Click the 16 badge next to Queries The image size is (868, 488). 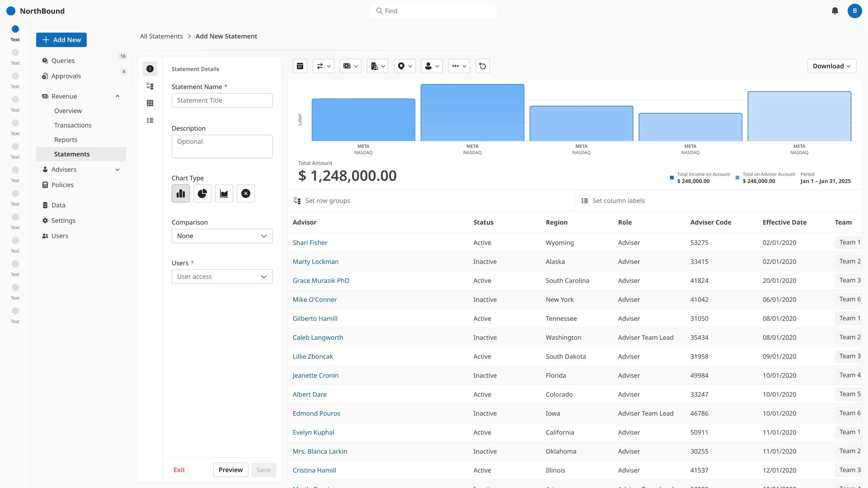[x=123, y=56]
